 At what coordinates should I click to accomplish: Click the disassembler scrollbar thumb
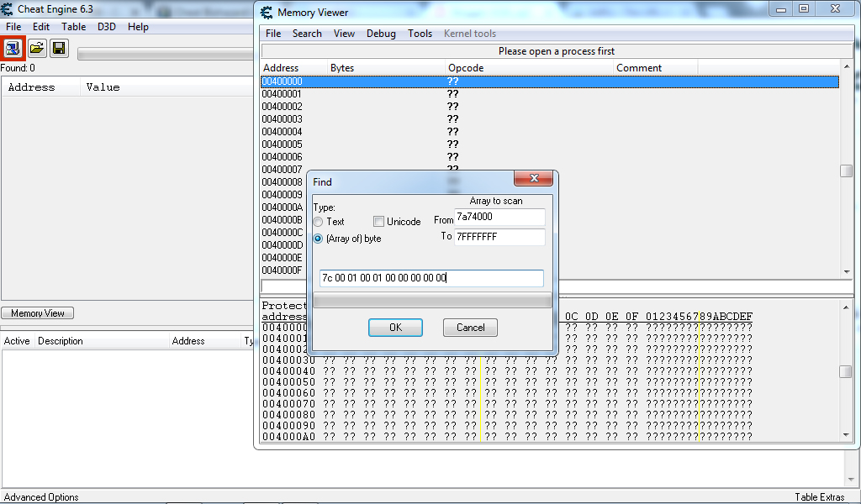(846, 171)
